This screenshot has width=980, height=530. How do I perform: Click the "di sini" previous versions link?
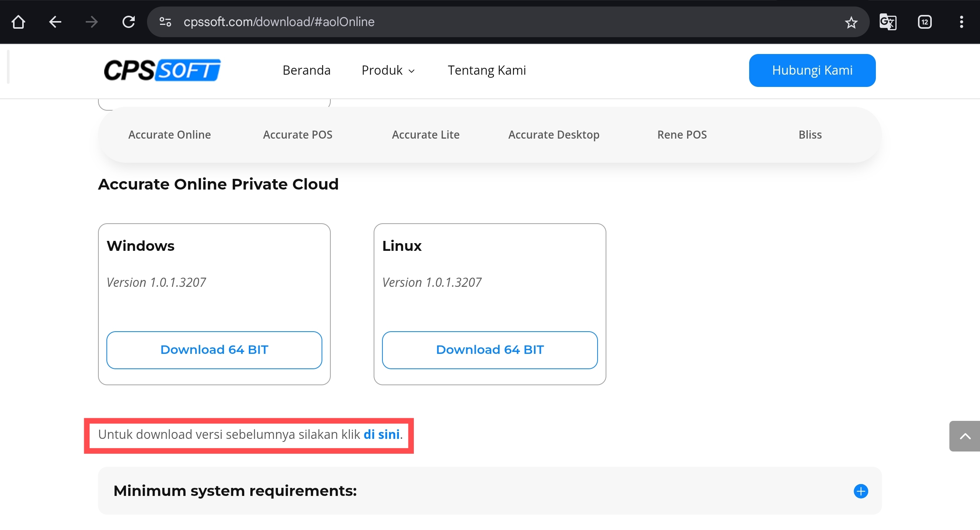pyautogui.click(x=381, y=435)
